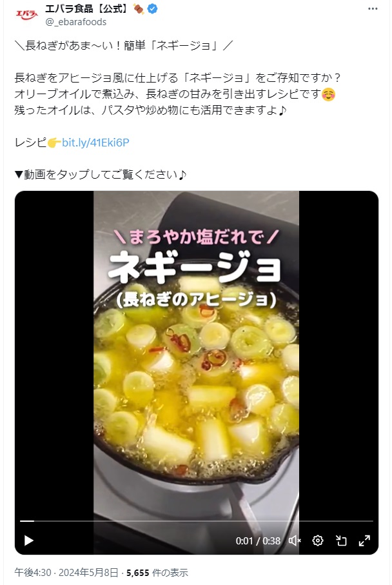Click the blue verified badge

point(152,8)
